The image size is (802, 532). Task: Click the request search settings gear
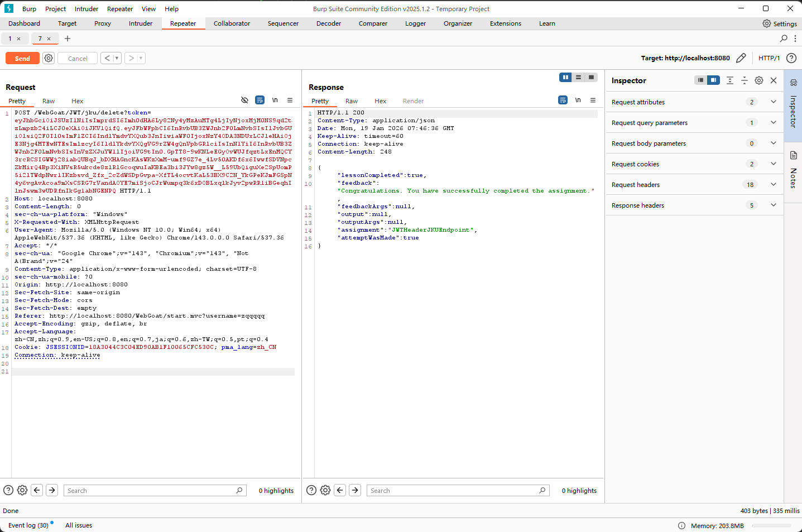[22, 490]
